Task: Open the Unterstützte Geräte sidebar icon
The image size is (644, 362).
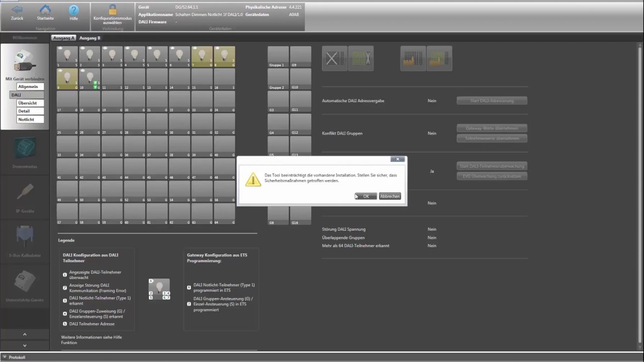Action: click(x=24, y=281)
